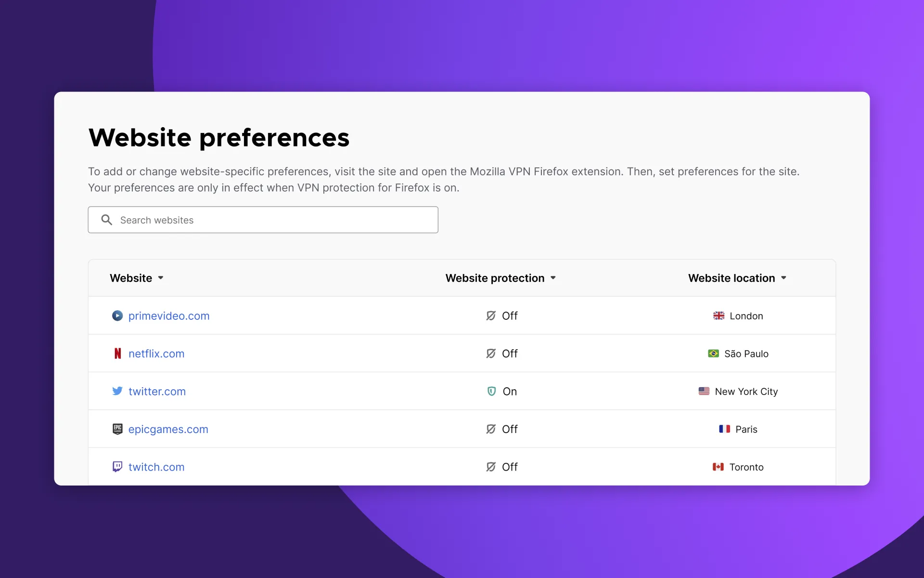Open the Website protection sort dropdown
Screen dimensions: 924x578
(x=553, y=278)
